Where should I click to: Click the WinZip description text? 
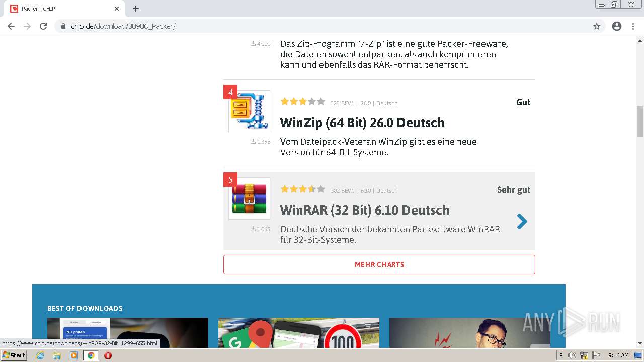click(378, 147)
